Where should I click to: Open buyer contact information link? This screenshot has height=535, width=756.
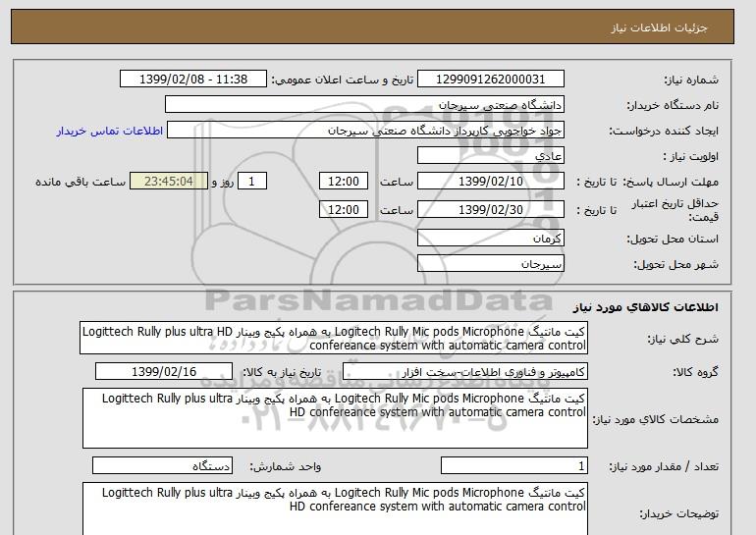pyautogui.click(x=109, y=131)
